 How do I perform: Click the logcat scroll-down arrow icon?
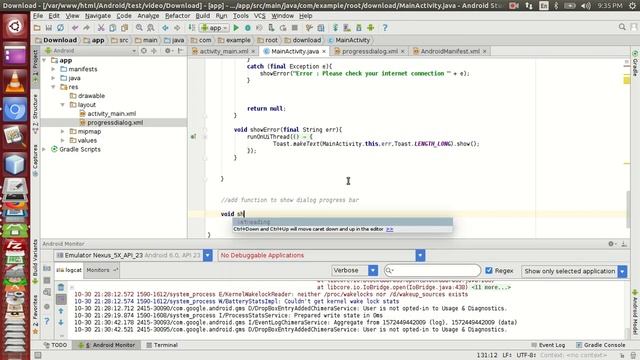[61, 322]
